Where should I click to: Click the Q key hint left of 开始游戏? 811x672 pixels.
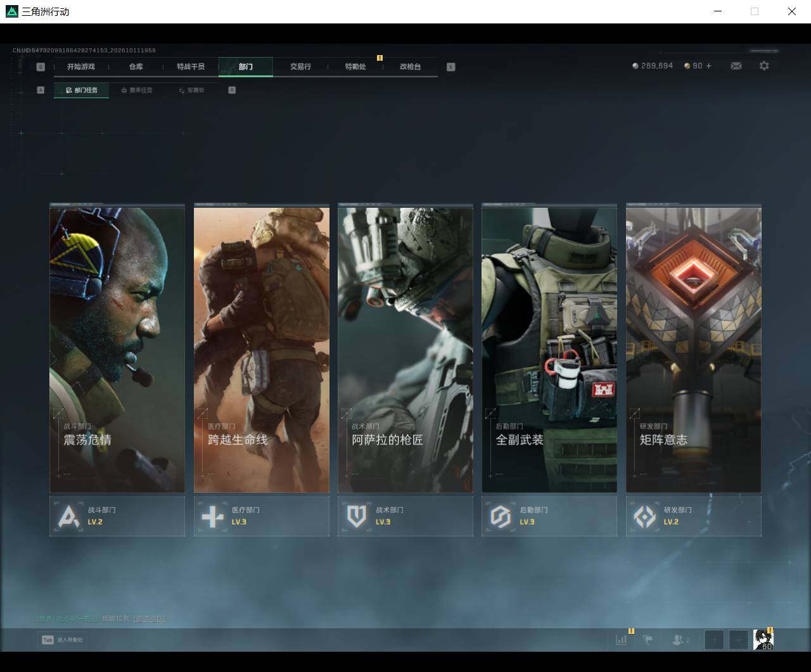point(41,67)
